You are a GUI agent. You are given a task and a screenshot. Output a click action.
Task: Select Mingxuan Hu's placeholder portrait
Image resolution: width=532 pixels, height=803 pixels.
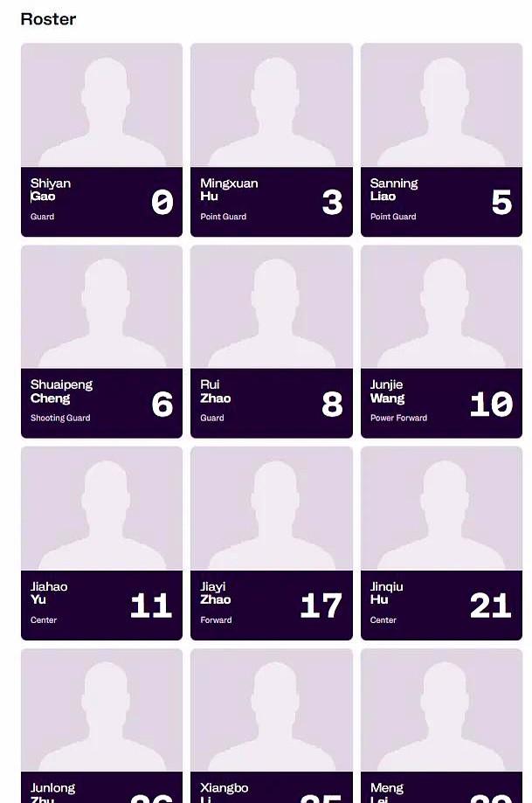pos(272,105)
